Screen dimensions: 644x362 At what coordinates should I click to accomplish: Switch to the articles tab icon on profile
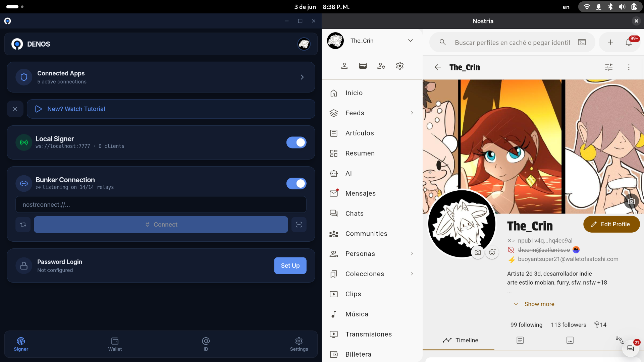[520, 340]
